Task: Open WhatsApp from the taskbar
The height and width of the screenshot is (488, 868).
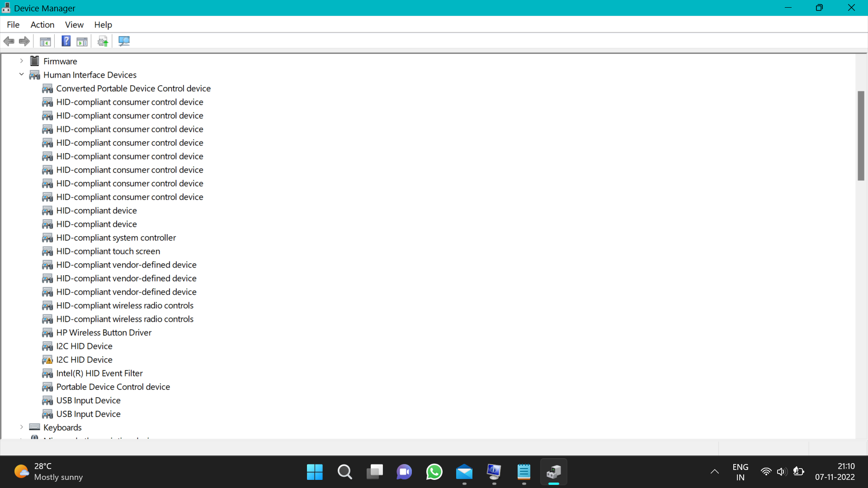Action: (x=434, y=472)
